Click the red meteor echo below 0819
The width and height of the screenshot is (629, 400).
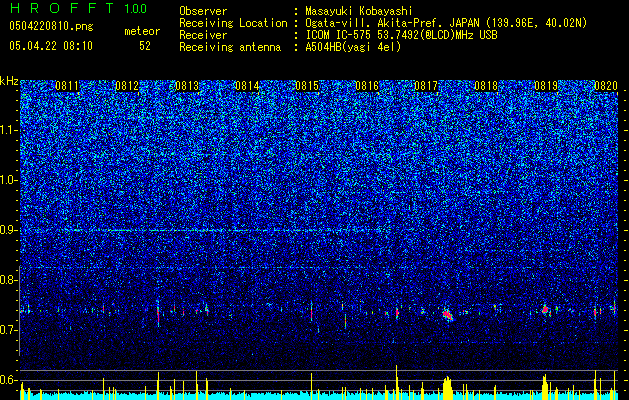click(545, 310)
